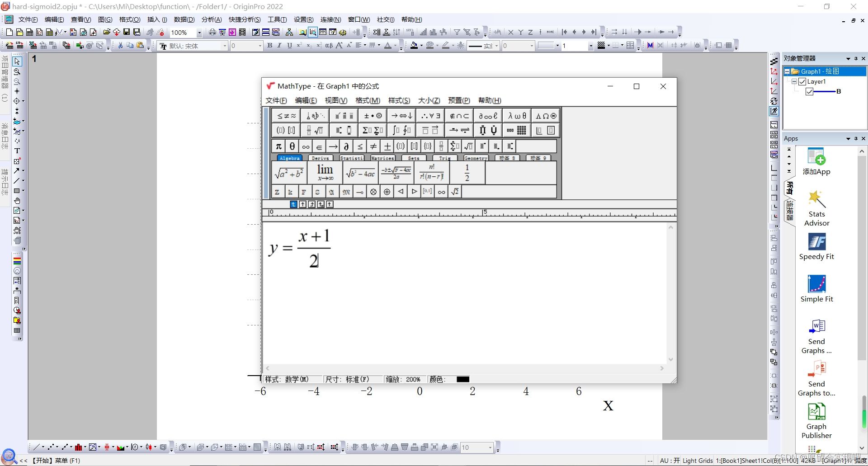Open the relational symbols palette (≤ ≠ ≈)
Image resolution: width=868 pixels, height=466 pixels.
point(286,116)
